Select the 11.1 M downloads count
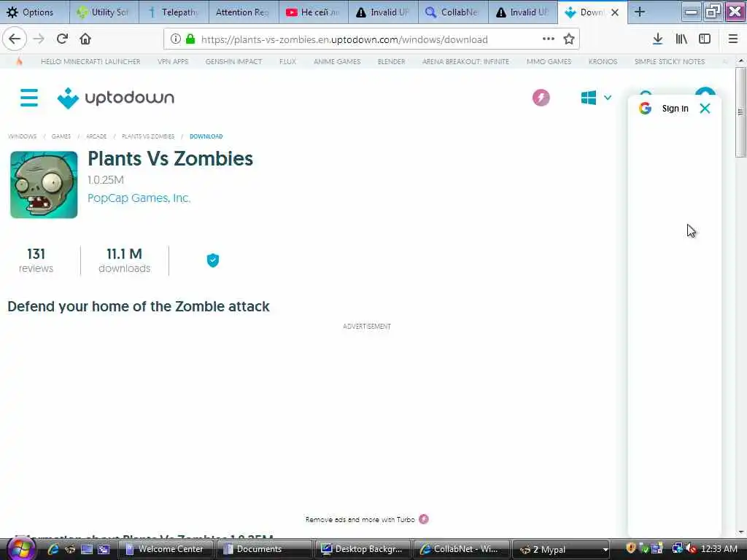 pos(124,260)
